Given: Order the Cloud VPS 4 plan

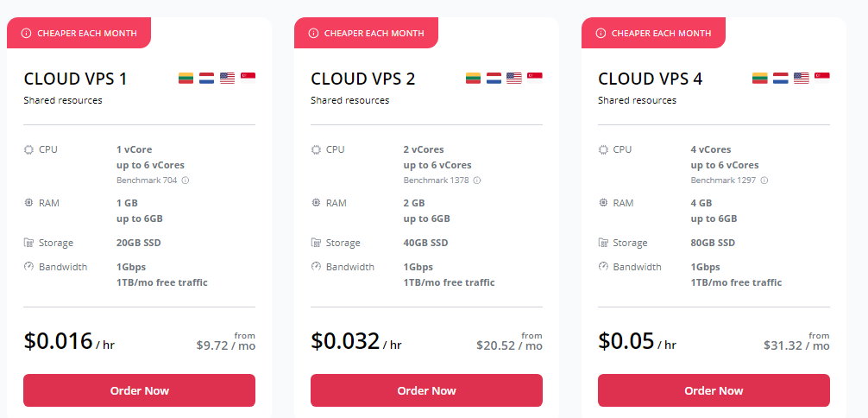Looking at the screenshot, I should pyautogui.click(x=714, y=390).
